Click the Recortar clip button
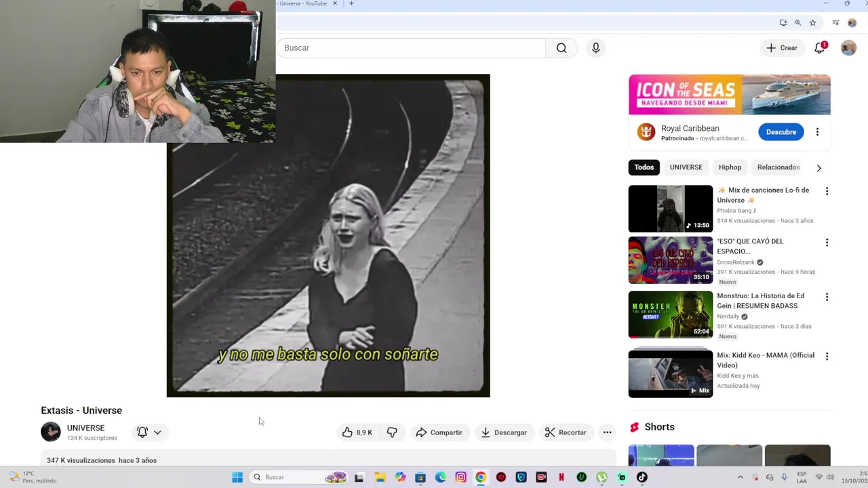 click(x=566, y=432)
